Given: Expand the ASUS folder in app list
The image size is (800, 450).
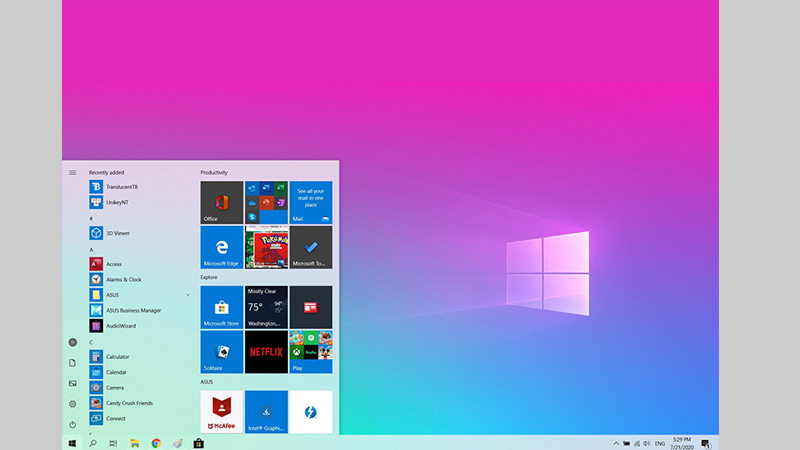Looking at the screenshot, I should (188, 295).
